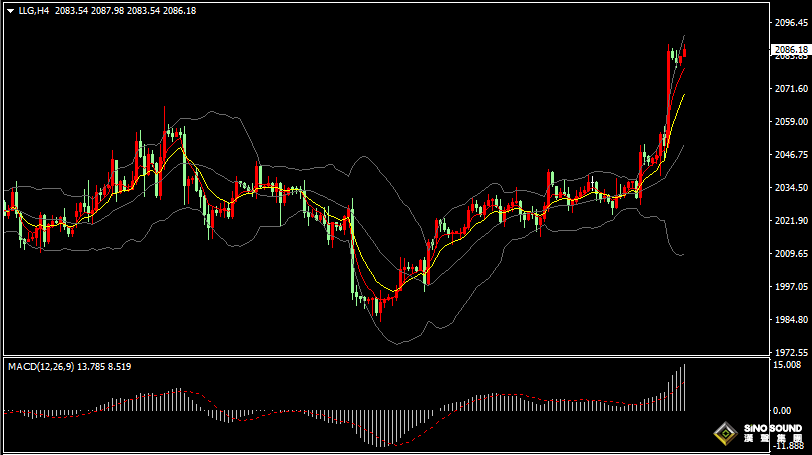Image resolution: width=812 pixels, height=455 pixels.
Task: Click the 2009.65 price axis label
Action: 790,254
